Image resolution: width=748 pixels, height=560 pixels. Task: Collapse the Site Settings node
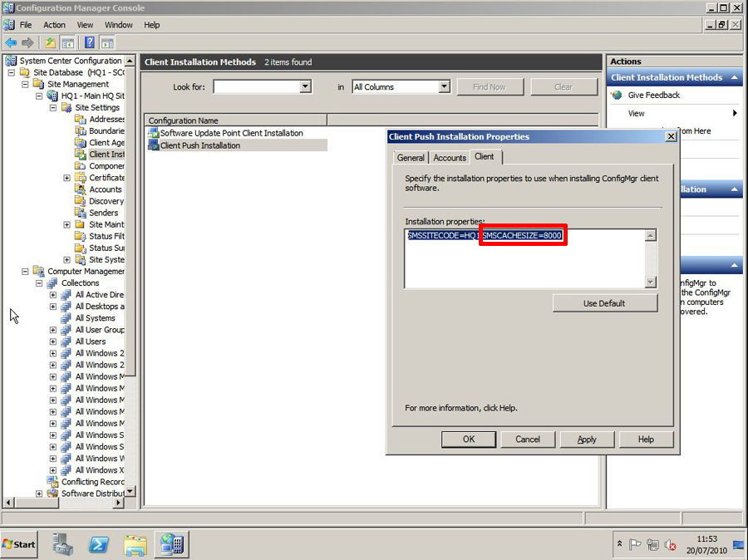click(x=53, y=107)
